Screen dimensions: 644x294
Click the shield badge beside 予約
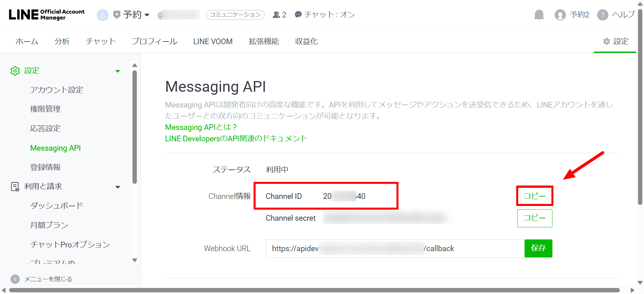[x=117, y=14]
